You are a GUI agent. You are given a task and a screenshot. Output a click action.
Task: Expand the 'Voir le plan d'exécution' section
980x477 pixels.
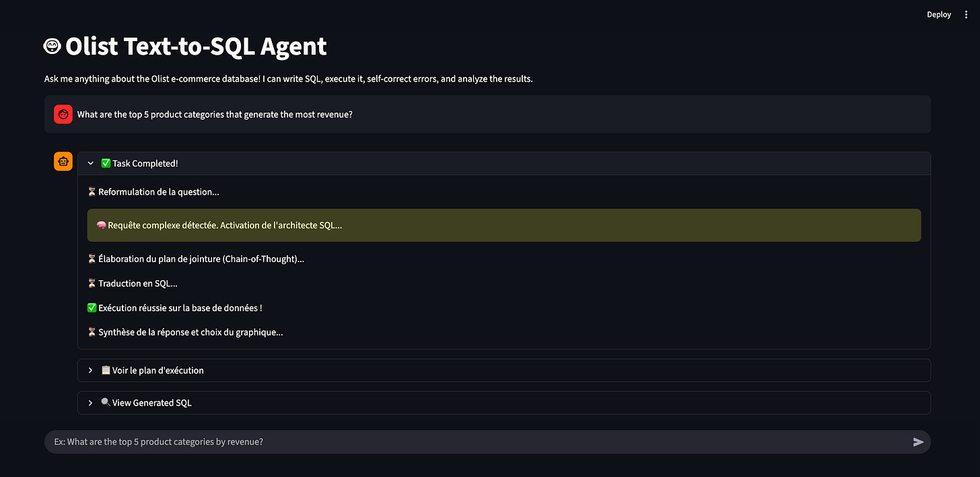90,370
